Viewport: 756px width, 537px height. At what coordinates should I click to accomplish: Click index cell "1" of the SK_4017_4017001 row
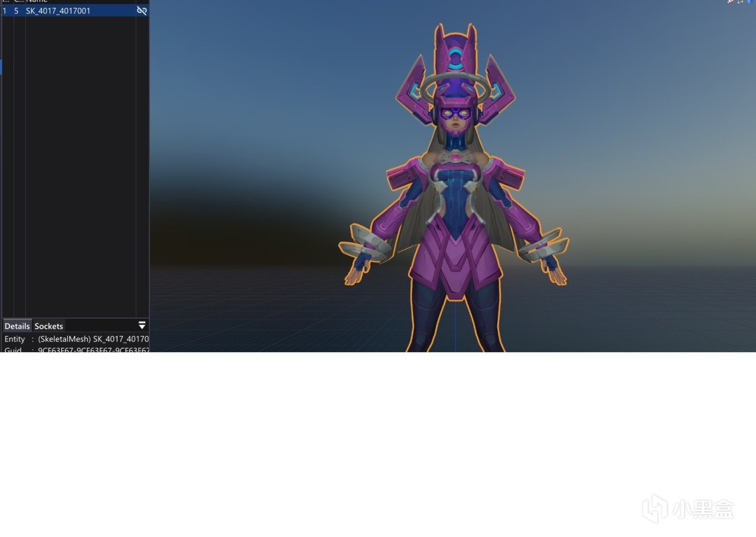pyautogui.click(x=5, y=11)
